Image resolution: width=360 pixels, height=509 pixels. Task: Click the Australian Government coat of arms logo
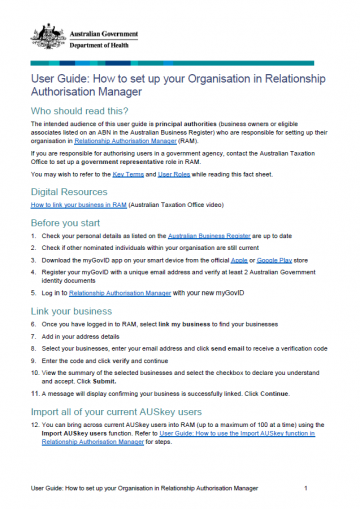pos(48,36)
